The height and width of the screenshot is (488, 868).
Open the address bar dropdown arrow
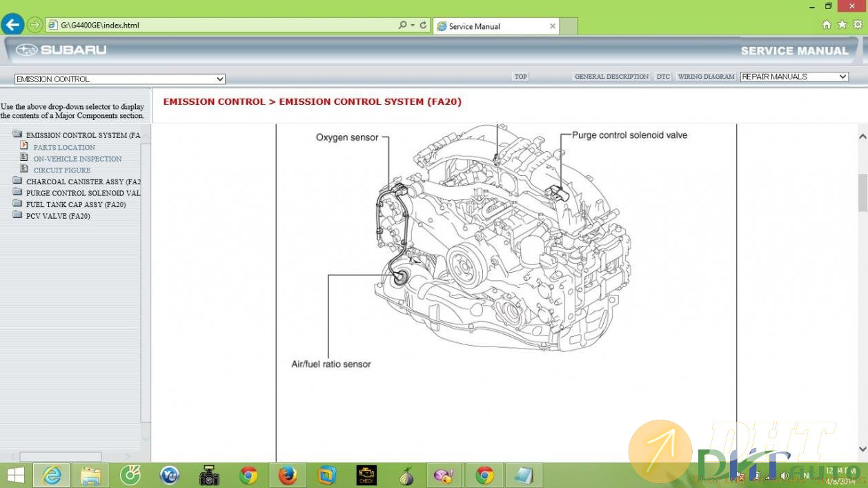413,26
